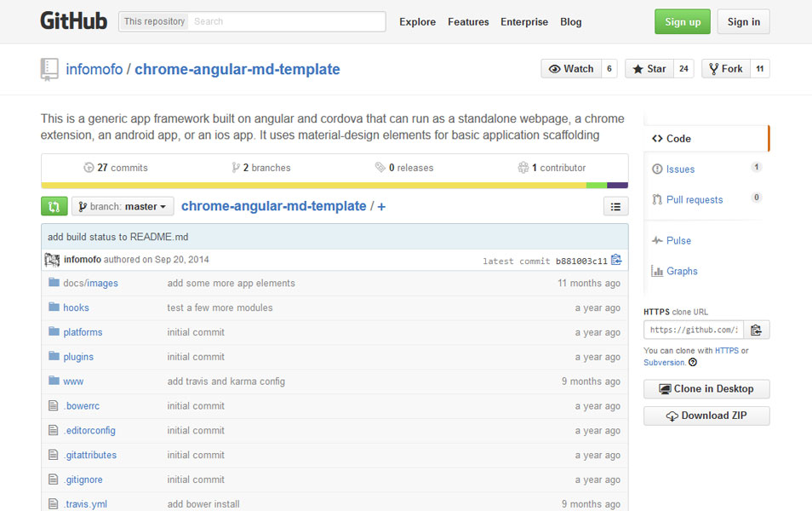The width and height of the screenshot is (812, 511).
Task: Copy the HTTPS clone URL to clipboard
Action: point(756,330)
